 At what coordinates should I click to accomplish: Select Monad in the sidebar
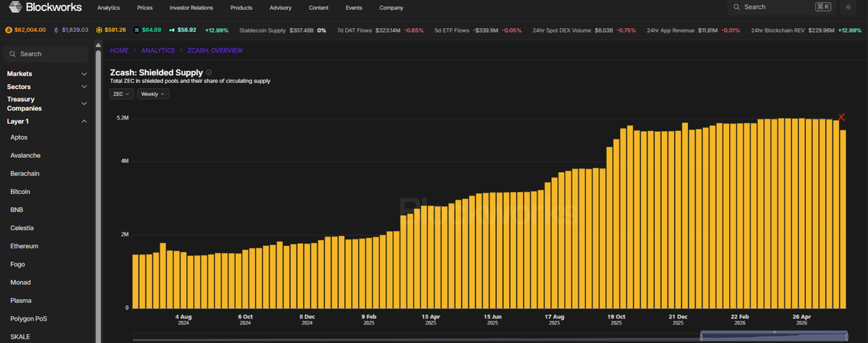tap(20, 282)
